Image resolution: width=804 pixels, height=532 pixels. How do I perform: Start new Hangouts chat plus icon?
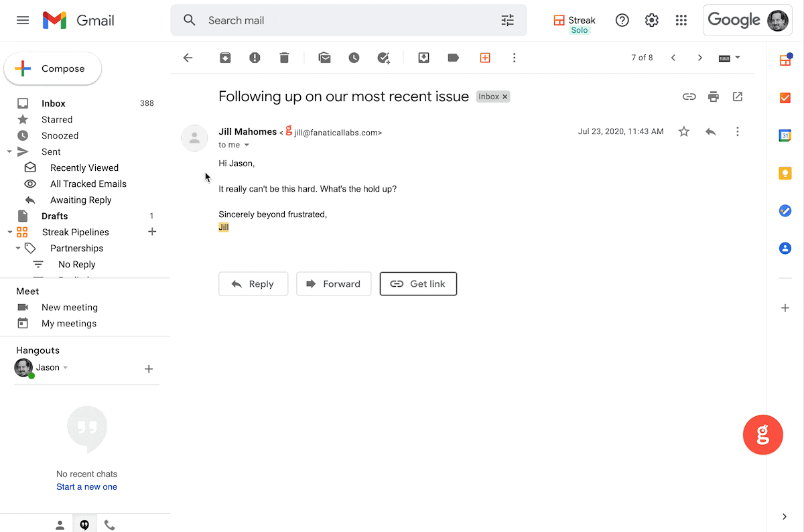click(x=149, y=369)
